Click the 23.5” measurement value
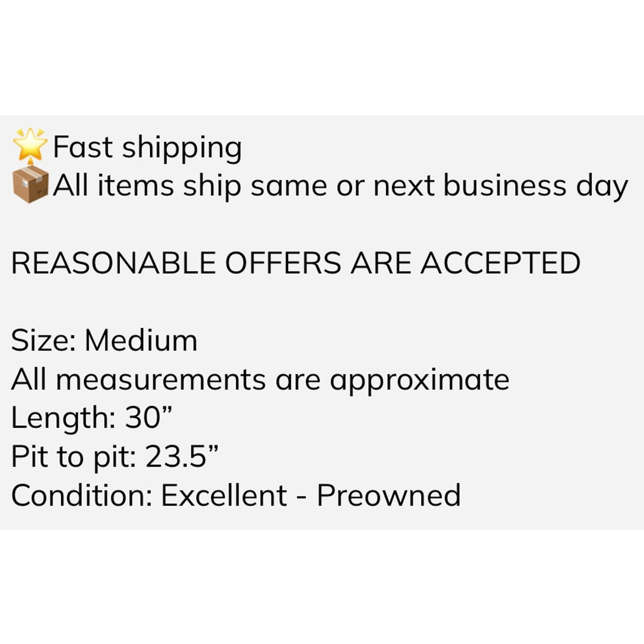 [x=181, y=456]
